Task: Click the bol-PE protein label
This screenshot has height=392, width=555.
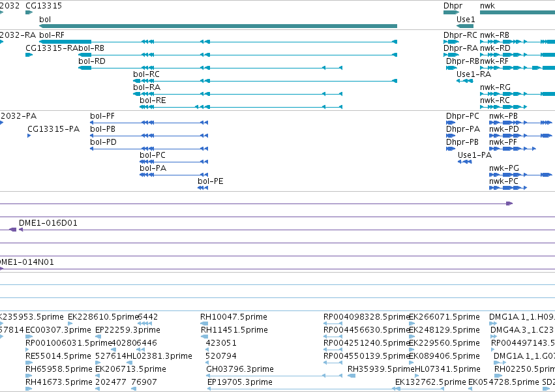Action: pos(210,182)
